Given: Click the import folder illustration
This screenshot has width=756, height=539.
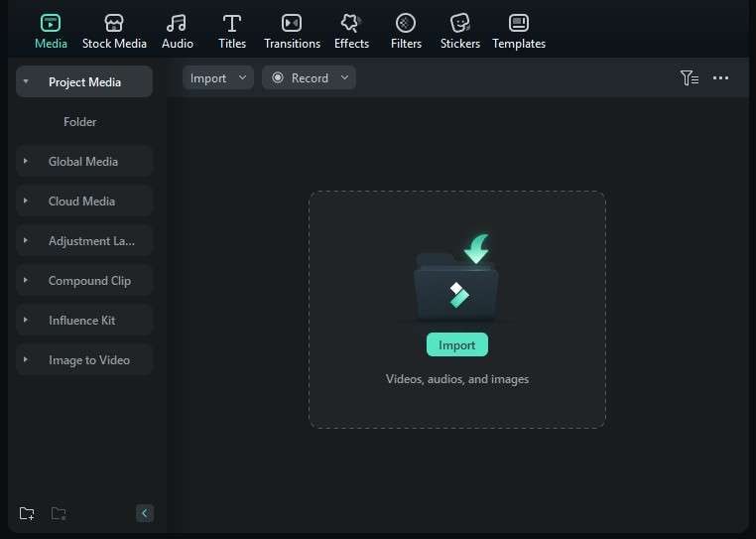Looking at the screenshot, I should coord(456,277).
